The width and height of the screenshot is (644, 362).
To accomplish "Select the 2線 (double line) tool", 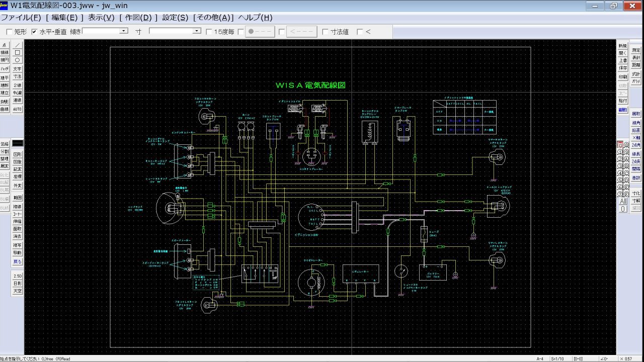I will coord(18,85).
